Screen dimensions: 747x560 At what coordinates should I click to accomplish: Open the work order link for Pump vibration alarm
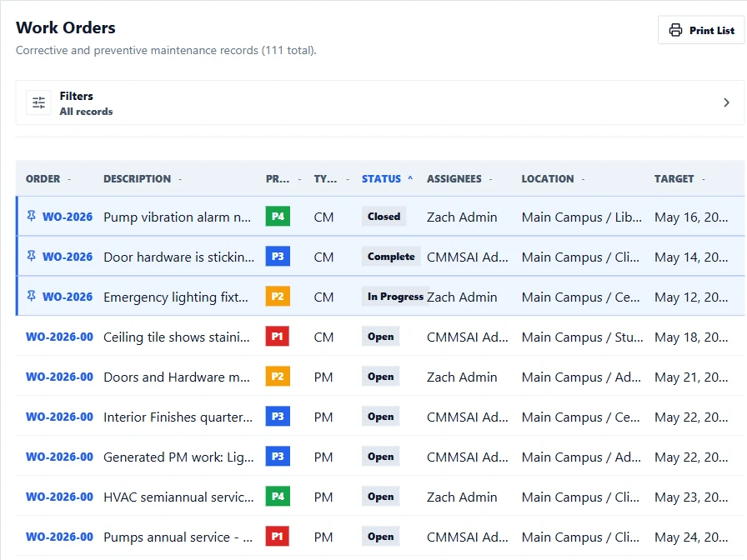pos(68,217)
